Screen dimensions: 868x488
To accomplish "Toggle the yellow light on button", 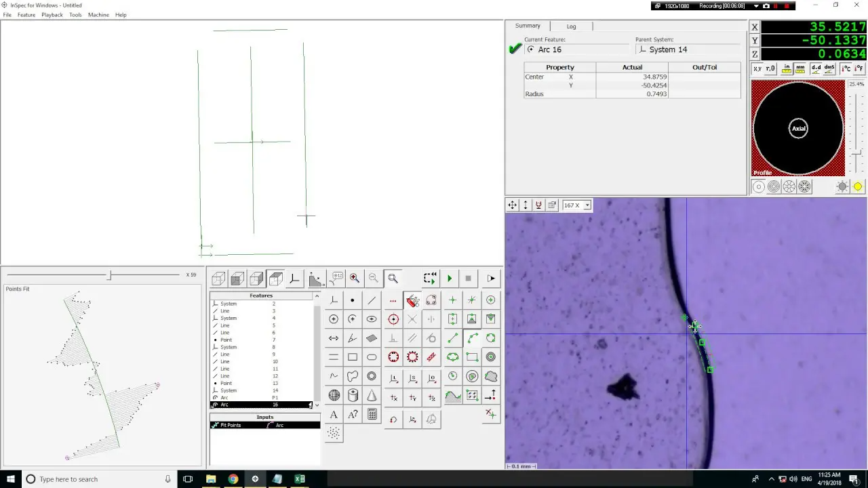I will point(858,187).
